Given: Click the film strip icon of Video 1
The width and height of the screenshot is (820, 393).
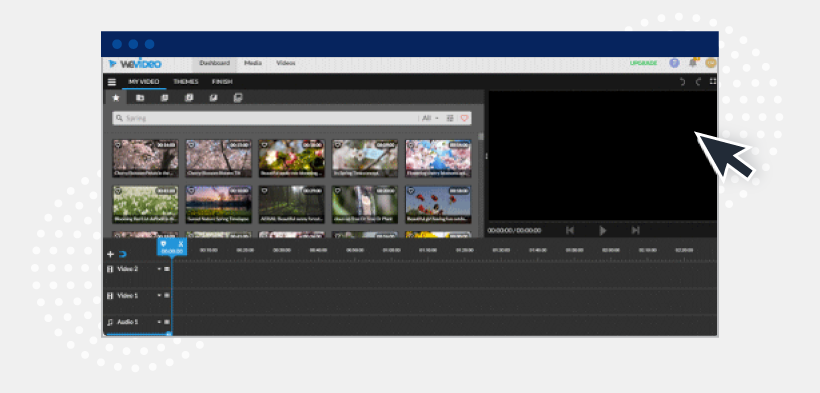Looking at the screenshot, I should (x=110, y=296).
